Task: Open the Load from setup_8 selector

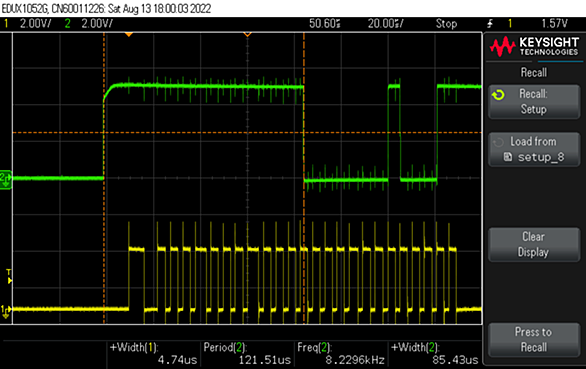Action: pos(534,149)
